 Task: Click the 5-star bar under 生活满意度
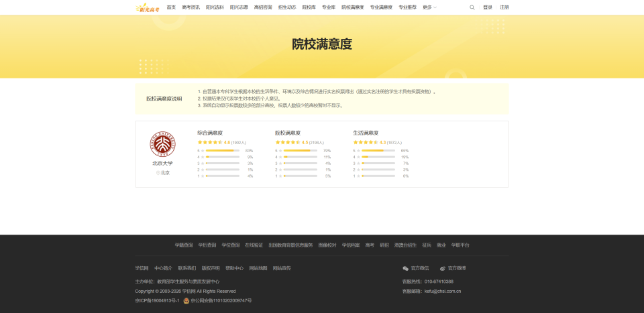378,151
